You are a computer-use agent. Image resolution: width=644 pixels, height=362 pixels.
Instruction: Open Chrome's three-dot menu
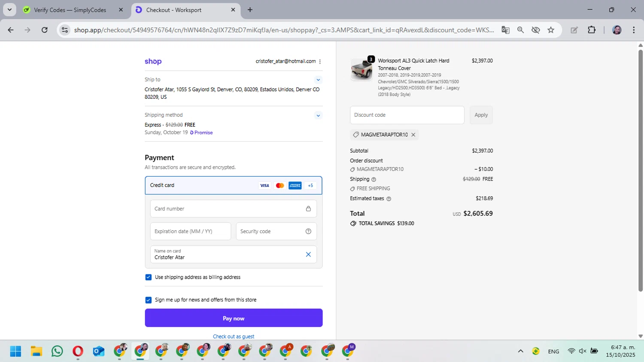click(x=634, y=30)
